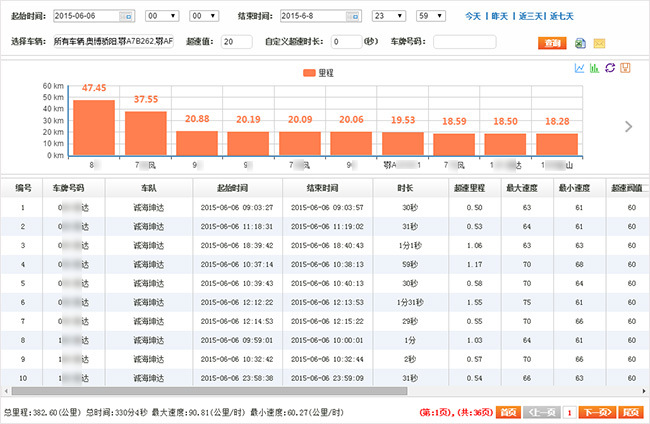Click the scrollbar left arrow

[x=5, y=391]
